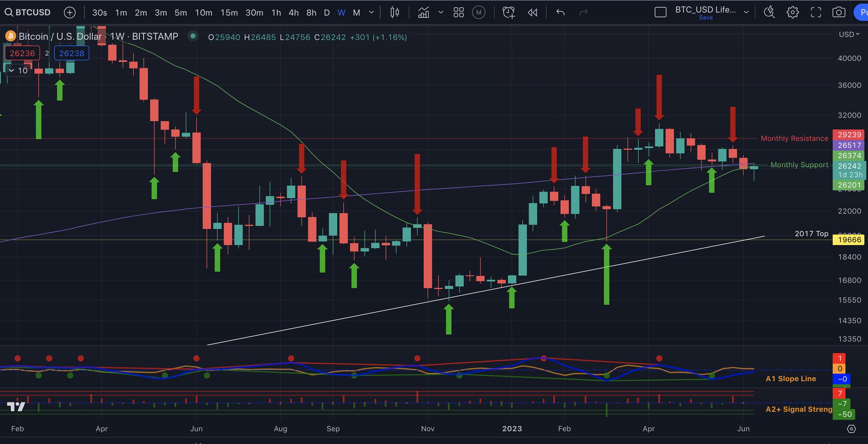Screen dimensions: 868x444
Task: Choose the 10m interval
Action: (203, 13)
